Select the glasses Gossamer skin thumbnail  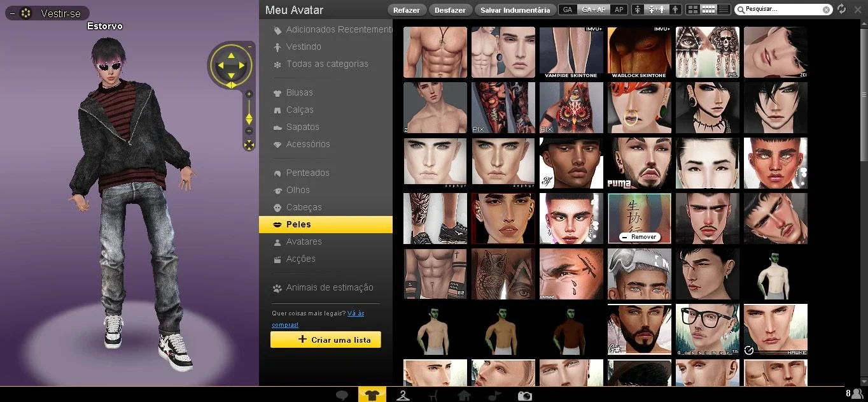[707, 329]
